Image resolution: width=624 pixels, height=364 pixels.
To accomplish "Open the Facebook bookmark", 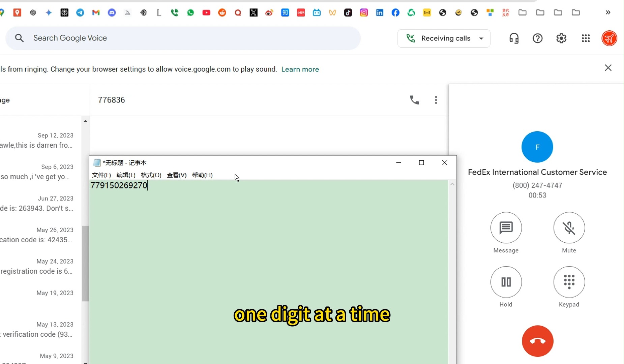I will point(395,13).
